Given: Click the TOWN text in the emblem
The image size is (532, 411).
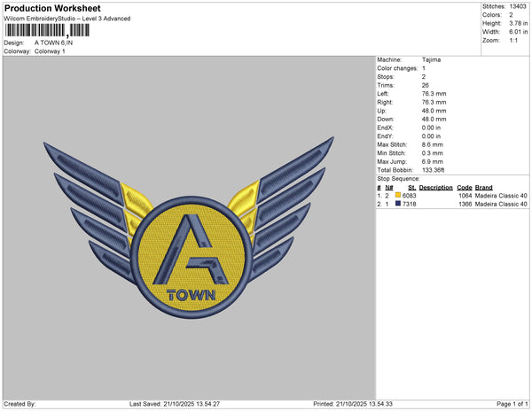Looking at the screenshot, I should (191, 295).
